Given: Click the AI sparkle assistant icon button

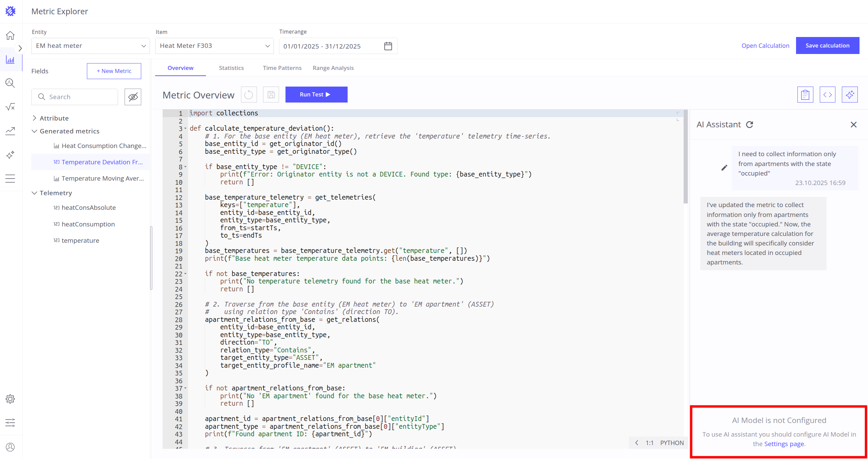Looking at the screenshot, I should click(x=849, y=95).
